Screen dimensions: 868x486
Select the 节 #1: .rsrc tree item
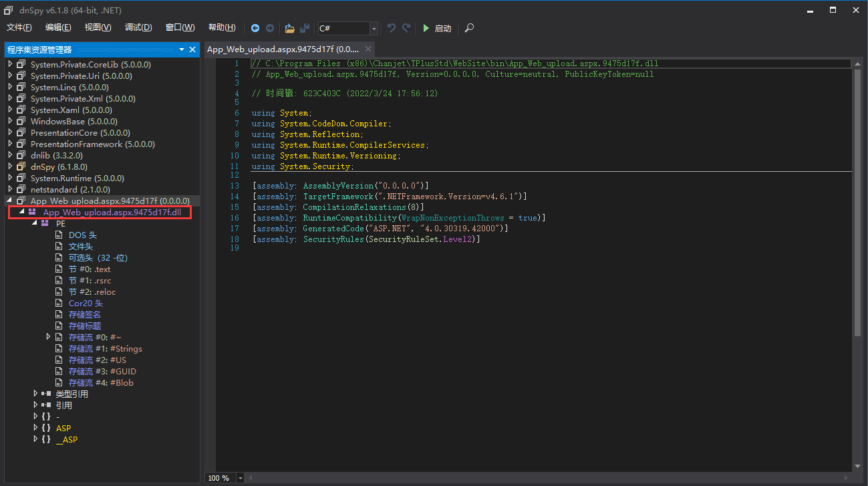click(x=90, y=280)
